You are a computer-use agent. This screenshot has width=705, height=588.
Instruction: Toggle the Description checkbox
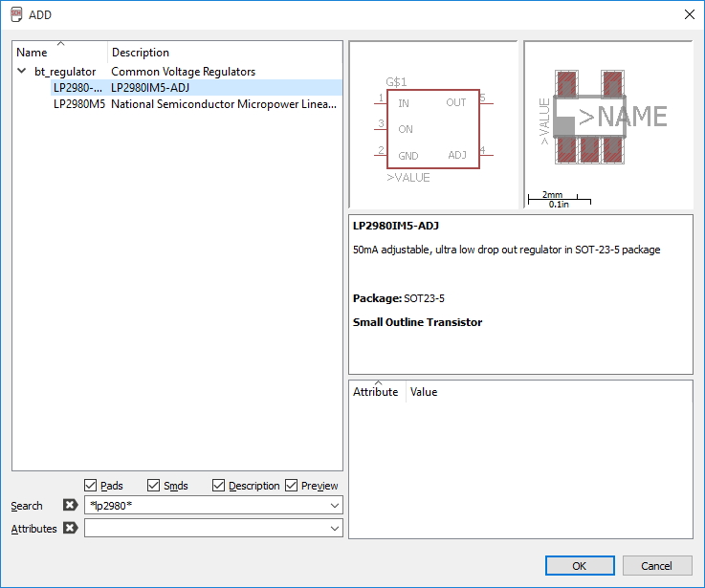[x=218, y=485]
